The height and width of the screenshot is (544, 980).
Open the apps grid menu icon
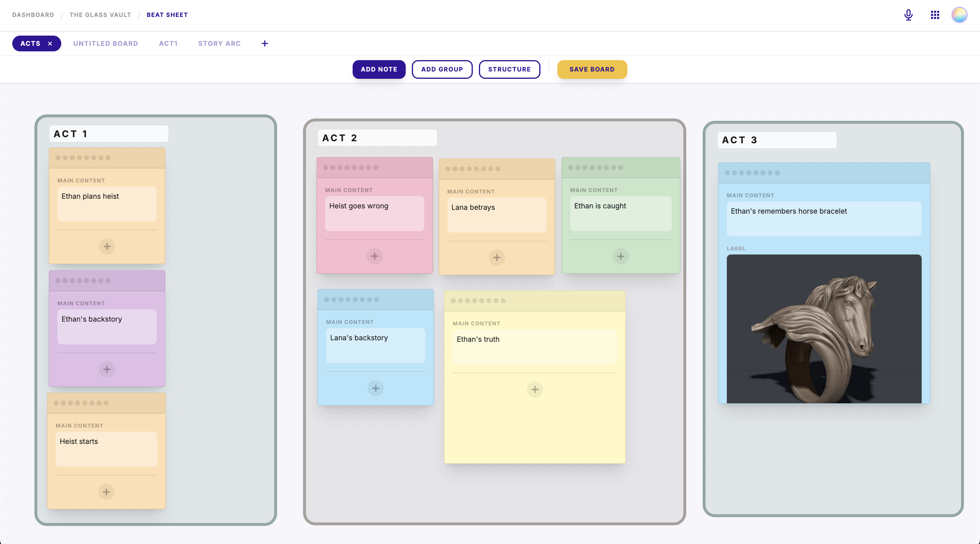(x=935, y=15)
